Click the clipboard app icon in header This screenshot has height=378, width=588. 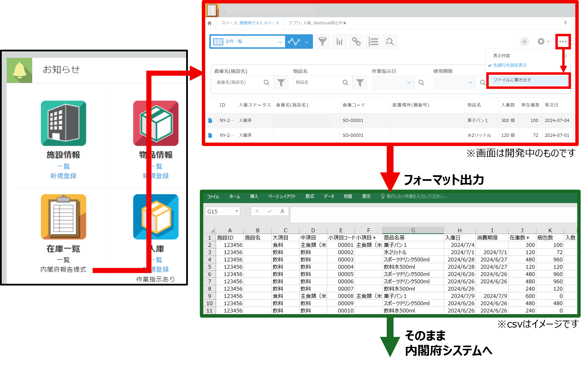[x=212, y=10]
